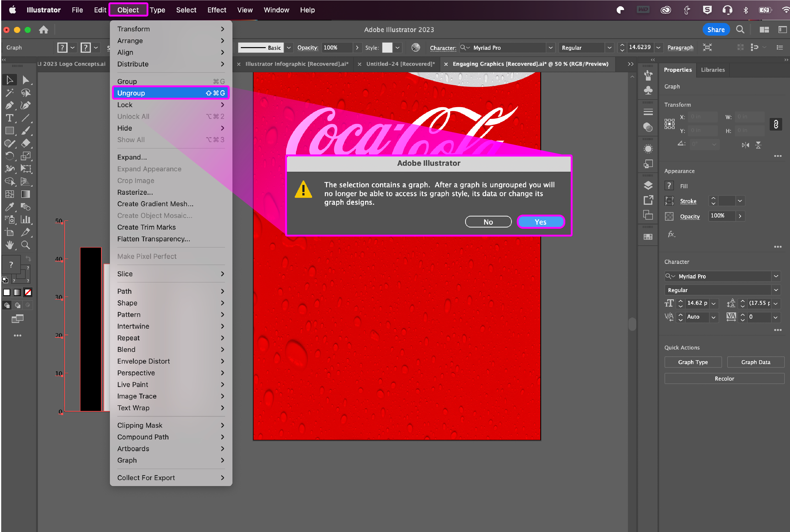This screenshot has width=790, height=532.
Task: Activate the Zoom tool
Action: tap(25, 245)
